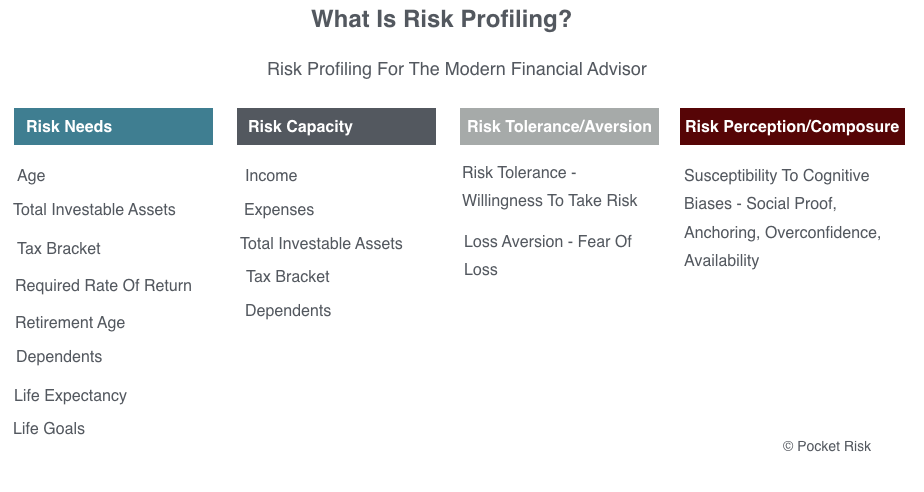Select 'Dependents' in Risk Capacity column
The image size is (924, 492).
coord(288,311)
